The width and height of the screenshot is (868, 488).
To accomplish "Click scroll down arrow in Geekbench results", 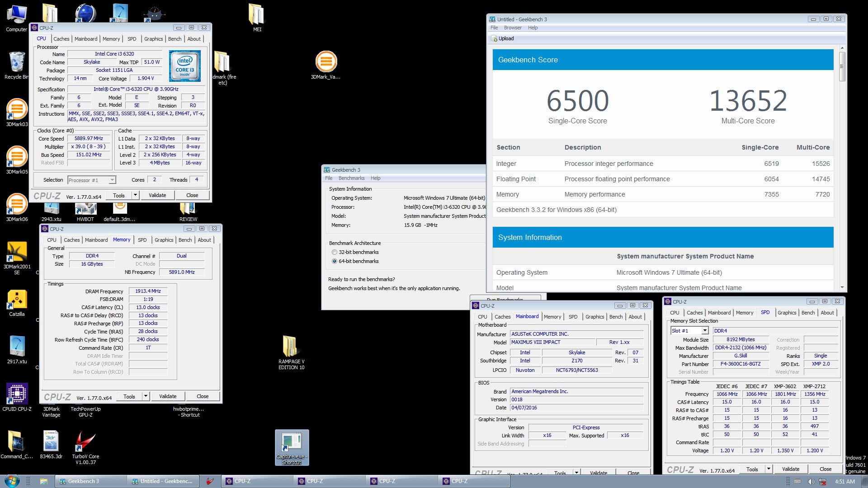I will 842,287.
